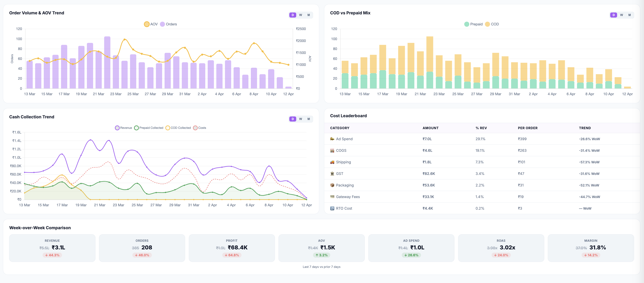The height and width of the screenshot is (283, 644).
Task: Sort Cost Leaderboard by PER ORDER header
Action: pos(527,128)
